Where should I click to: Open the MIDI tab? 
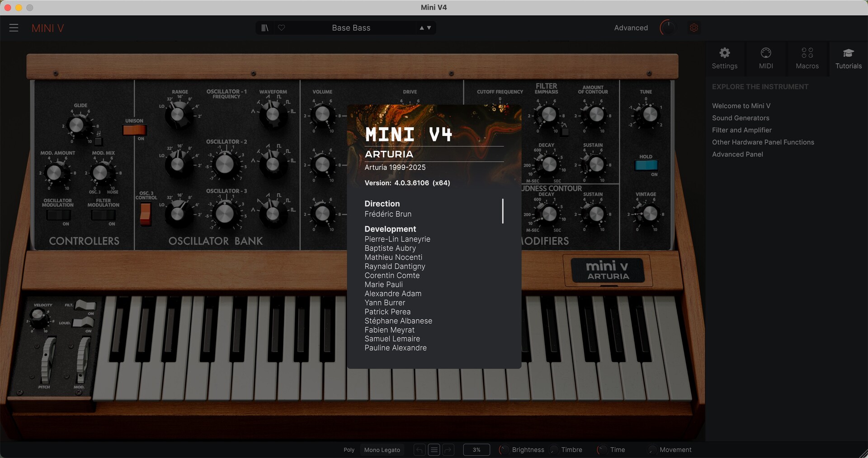765,59
